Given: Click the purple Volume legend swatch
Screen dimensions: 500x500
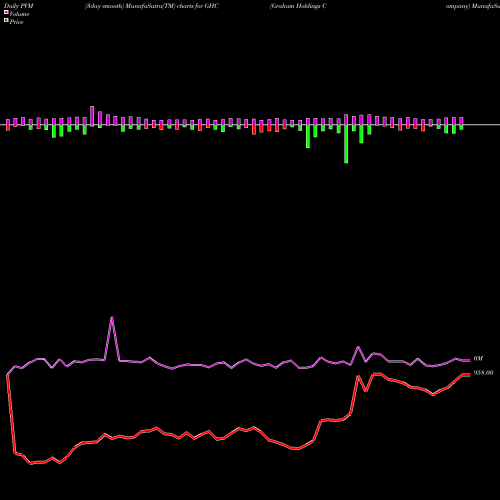Looking at the screenshot, I should point(6,13).
